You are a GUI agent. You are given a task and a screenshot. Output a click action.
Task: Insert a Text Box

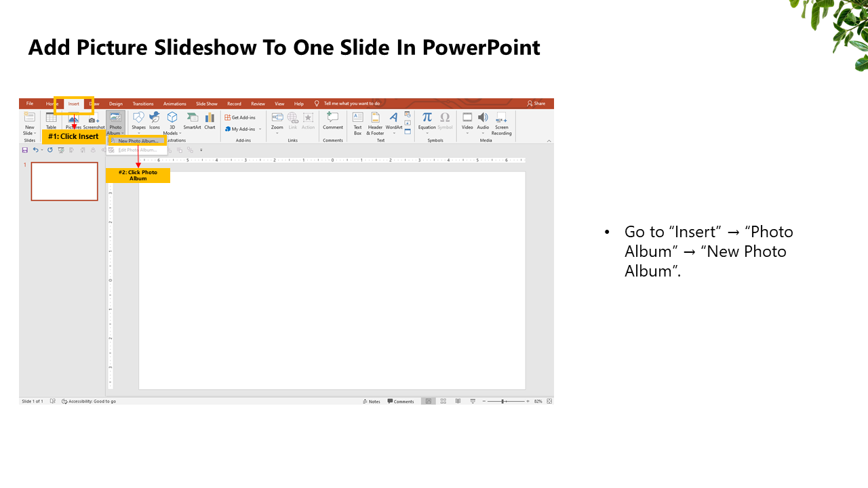[357, 123]
